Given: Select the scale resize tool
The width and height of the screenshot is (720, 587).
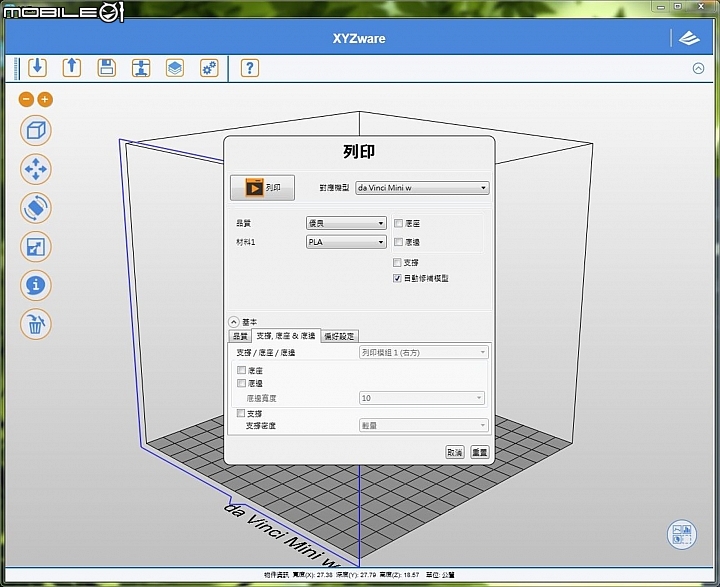Looking at the screenshot, I should (x=36, y=247).
